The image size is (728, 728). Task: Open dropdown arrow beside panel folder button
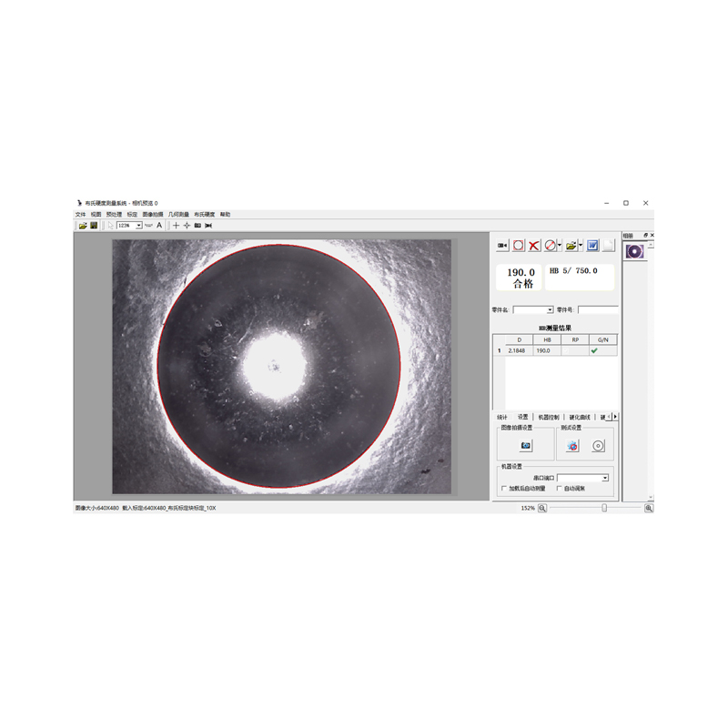581,246
